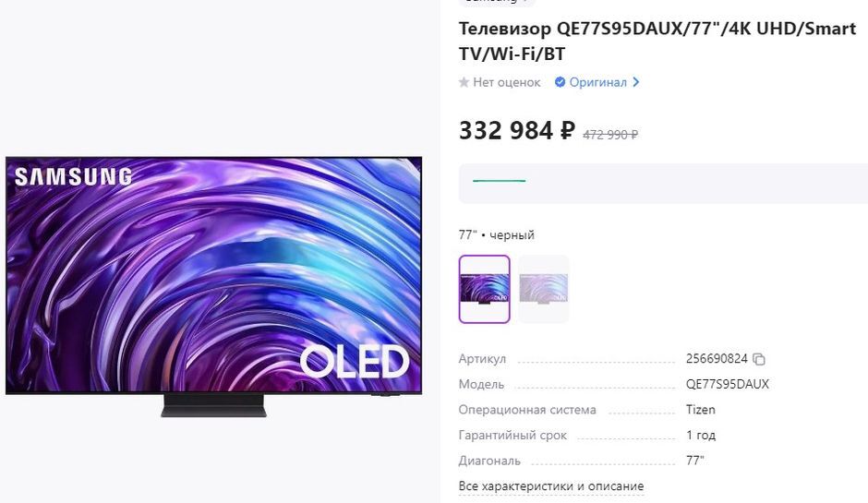
Task: Open the Оригинал authenticity label
Action: pyautogui.click(x=597, y=82)
